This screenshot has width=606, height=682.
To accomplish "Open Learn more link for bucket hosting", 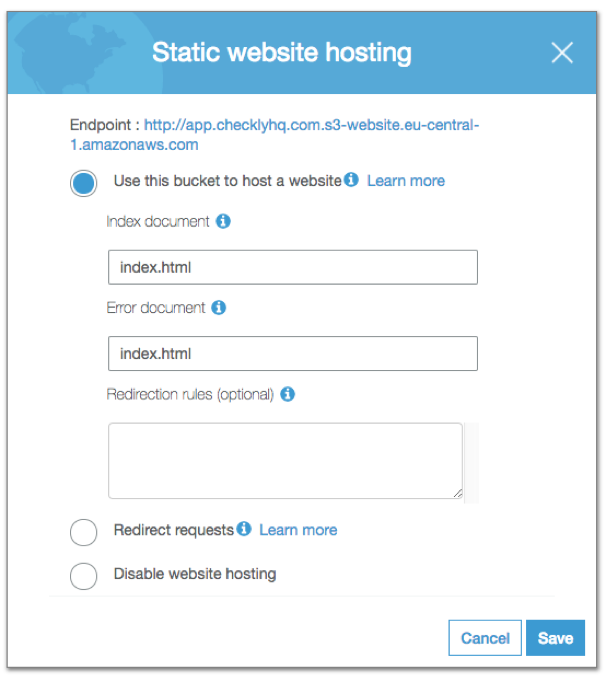I will (x=406, y=181).
